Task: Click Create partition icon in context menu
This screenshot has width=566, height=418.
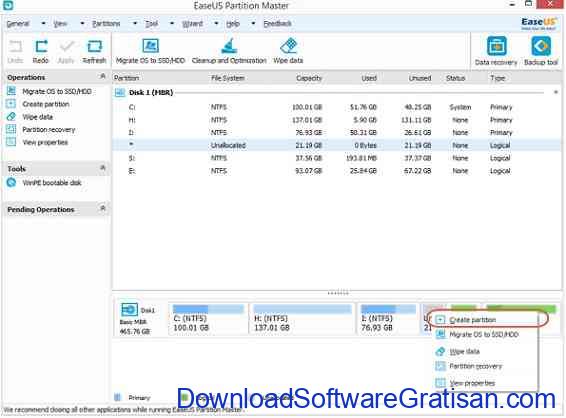Action: (x=440, y=320)
